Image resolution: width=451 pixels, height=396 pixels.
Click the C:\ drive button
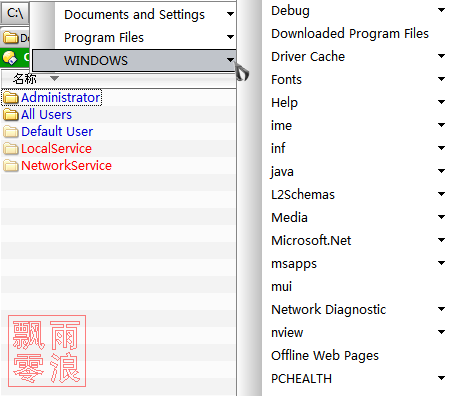[15, 13]
